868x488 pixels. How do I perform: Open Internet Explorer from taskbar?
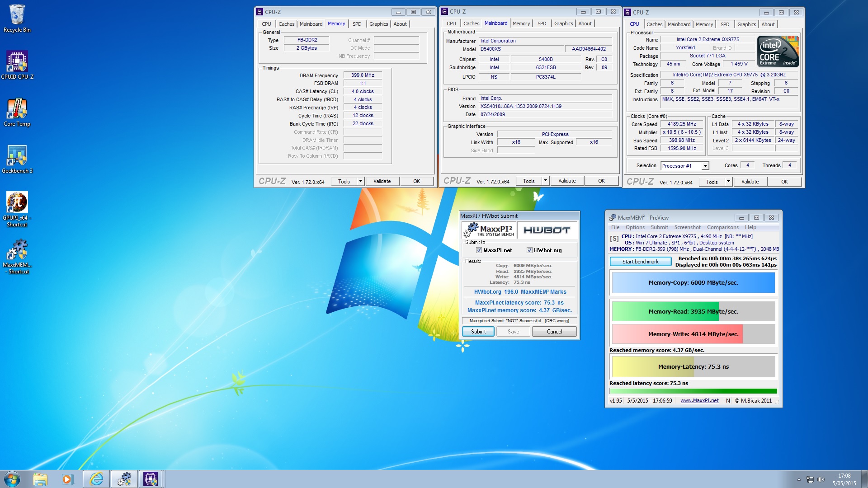click(x=96, y=479)
